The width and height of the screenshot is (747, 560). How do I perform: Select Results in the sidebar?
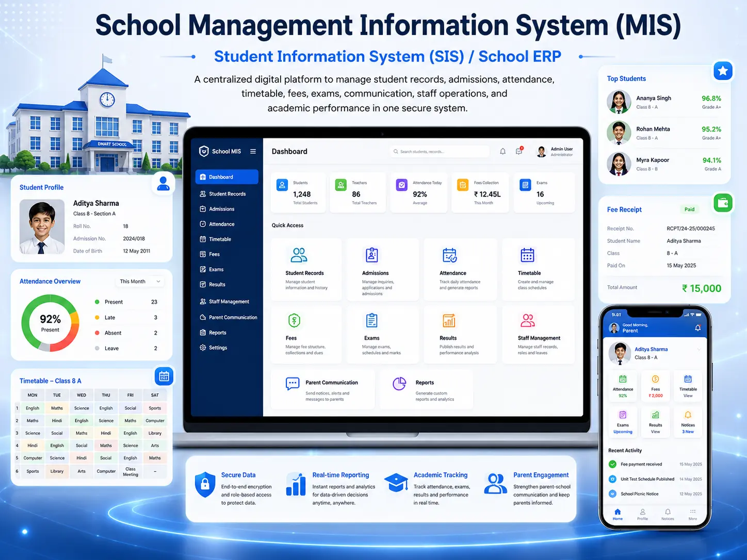point(227,285)
